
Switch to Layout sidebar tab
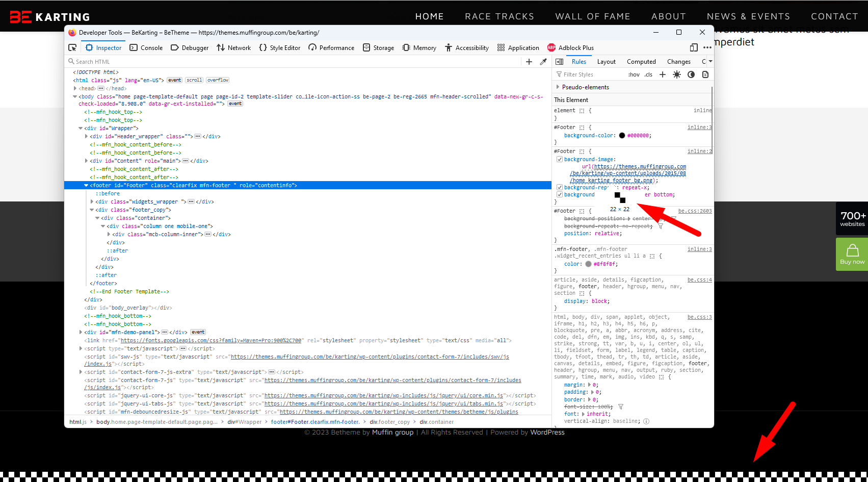click(606, 62)
